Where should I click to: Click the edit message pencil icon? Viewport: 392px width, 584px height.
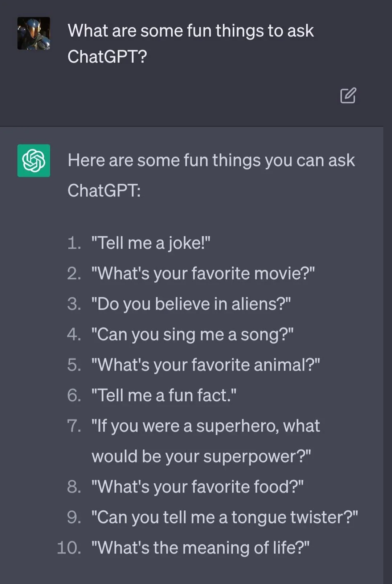(348, 95)
